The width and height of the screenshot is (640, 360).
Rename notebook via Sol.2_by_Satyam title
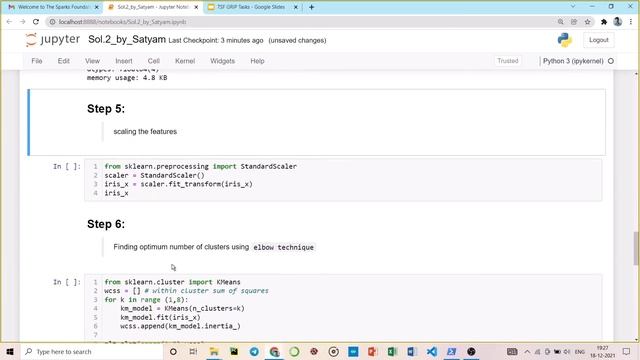click(127, 40)
